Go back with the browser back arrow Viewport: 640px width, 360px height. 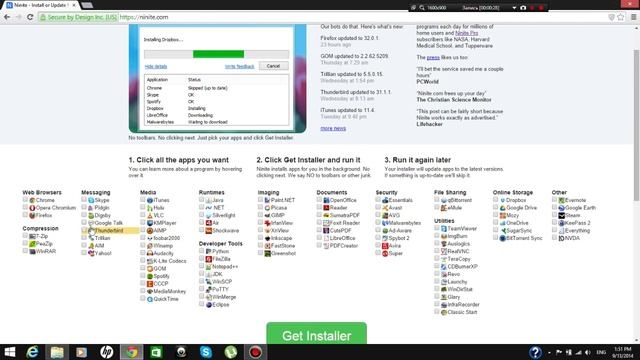tap(7, 17)
